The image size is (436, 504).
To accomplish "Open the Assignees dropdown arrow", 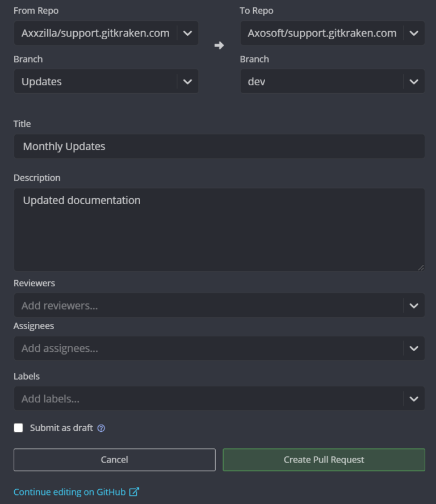I will (x=413, y=348).
